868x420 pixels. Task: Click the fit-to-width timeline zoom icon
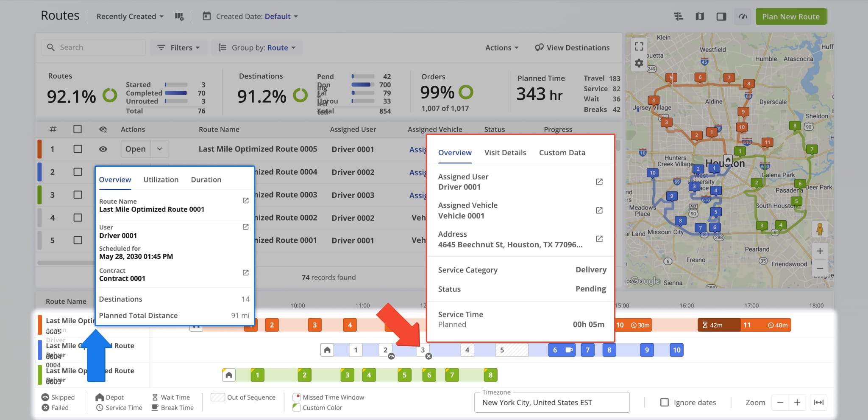coord(818,402)
